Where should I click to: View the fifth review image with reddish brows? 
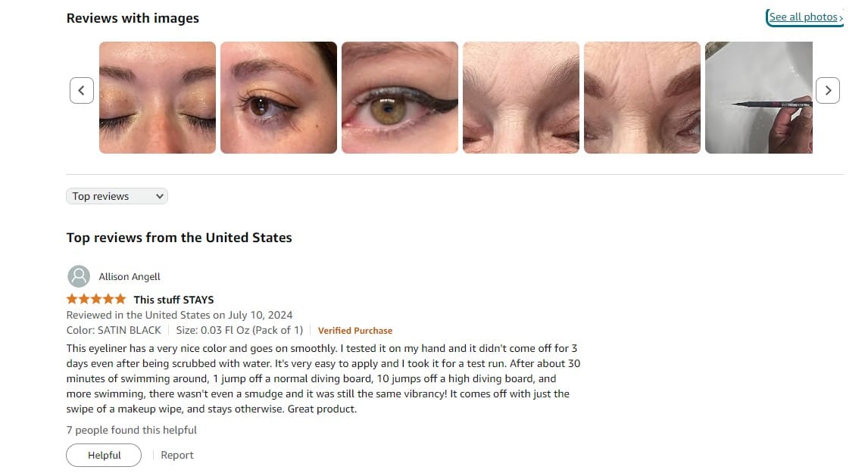642,98
